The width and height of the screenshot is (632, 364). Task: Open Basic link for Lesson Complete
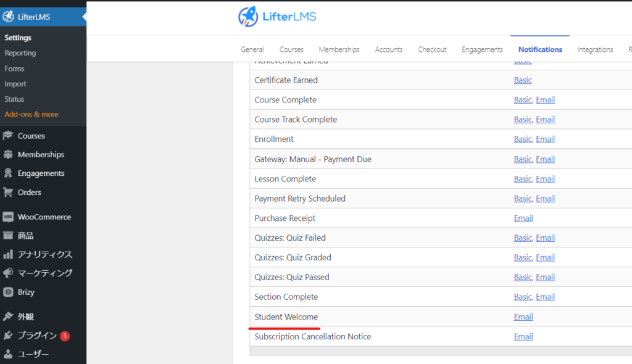pyautogui.click(x=523, y=179)
